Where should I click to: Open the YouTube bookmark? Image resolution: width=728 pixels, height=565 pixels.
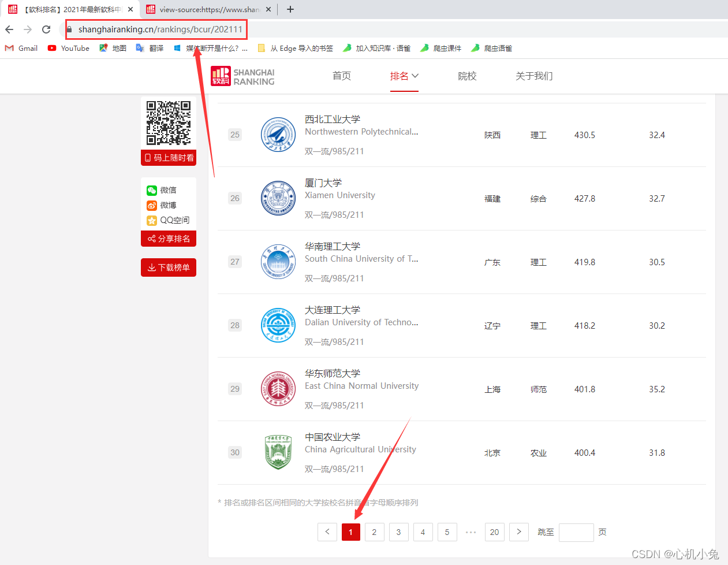(69, 49)
